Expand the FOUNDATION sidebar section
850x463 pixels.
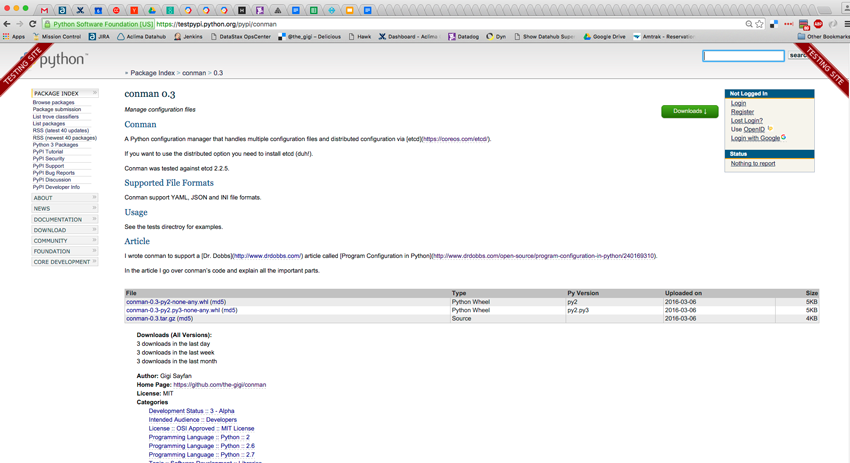coord(65,251)
